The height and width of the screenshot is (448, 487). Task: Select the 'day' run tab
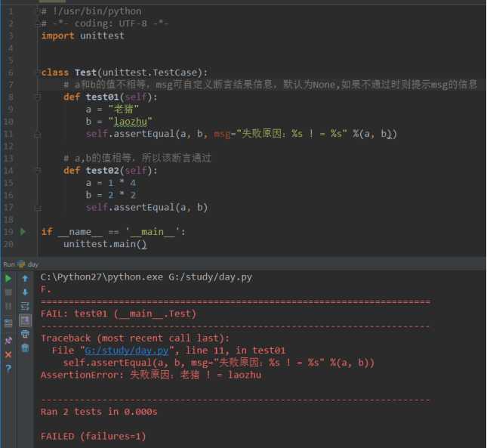point(28,264)
